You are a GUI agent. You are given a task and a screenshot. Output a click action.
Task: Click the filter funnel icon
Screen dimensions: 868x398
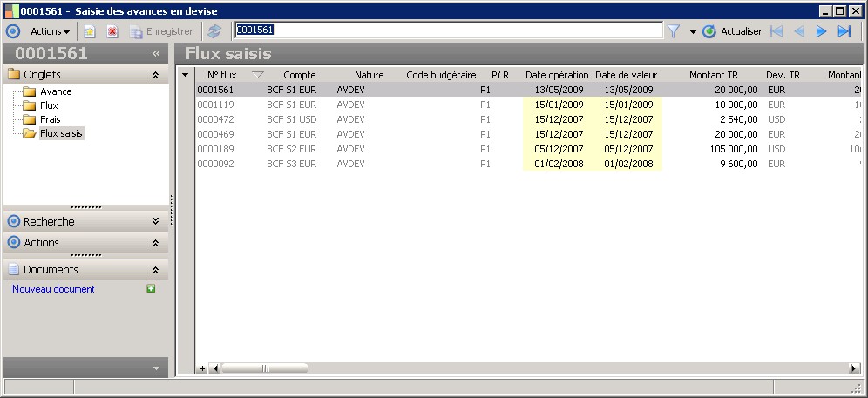pos(674,31)
